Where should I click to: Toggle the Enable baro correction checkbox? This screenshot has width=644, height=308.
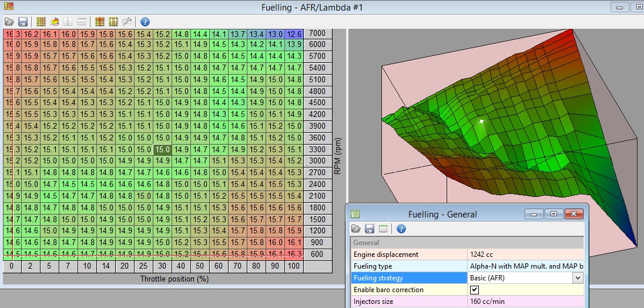click(x=475, y=290)
